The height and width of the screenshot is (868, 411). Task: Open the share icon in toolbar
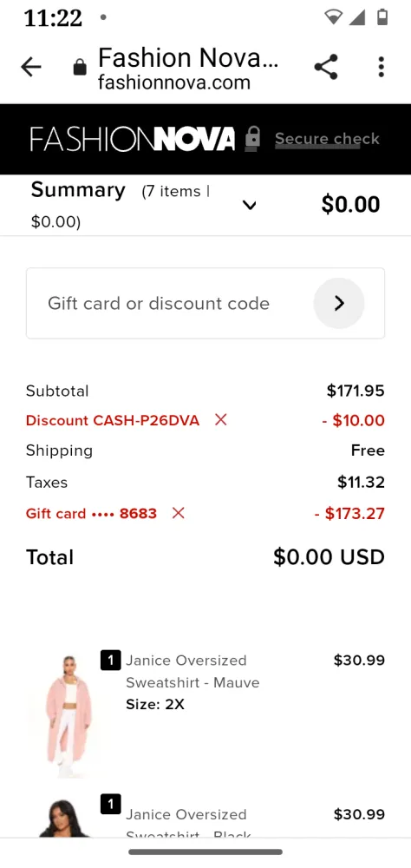(x=326, y=67)
